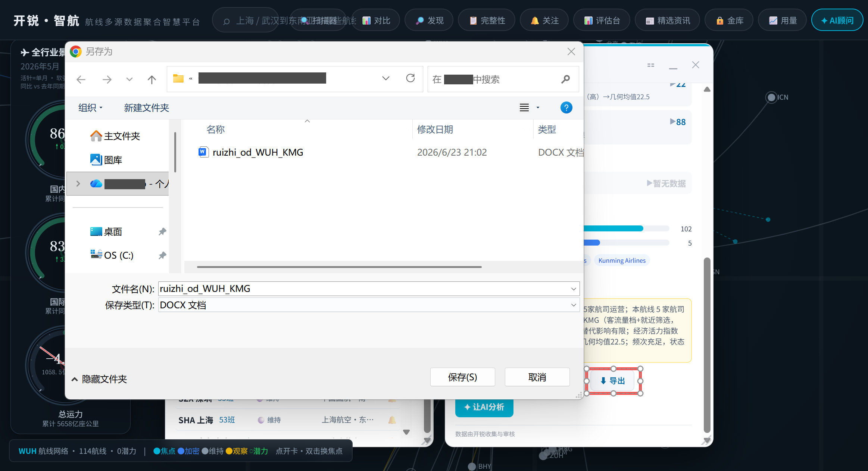Navigate up one folder level

[152, 79]
